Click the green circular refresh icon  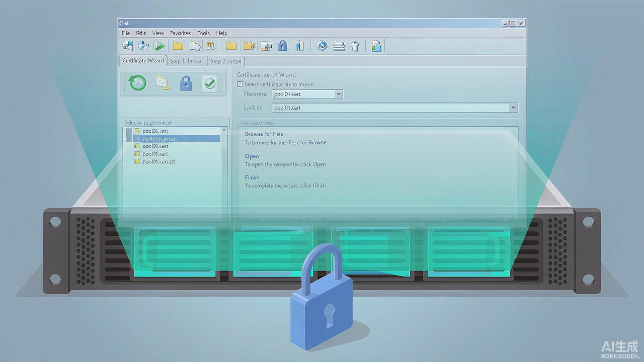point(137,83)
